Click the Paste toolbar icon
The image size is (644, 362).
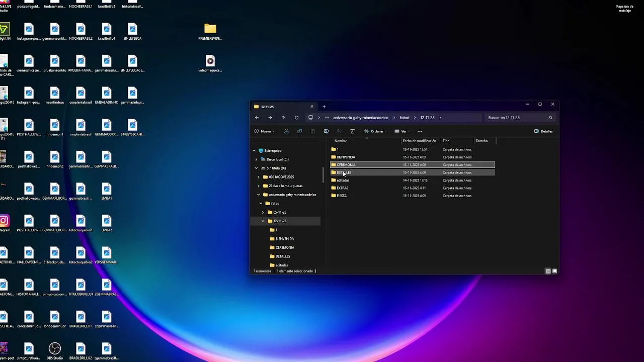pyautogui.click(x=312, y=131)
